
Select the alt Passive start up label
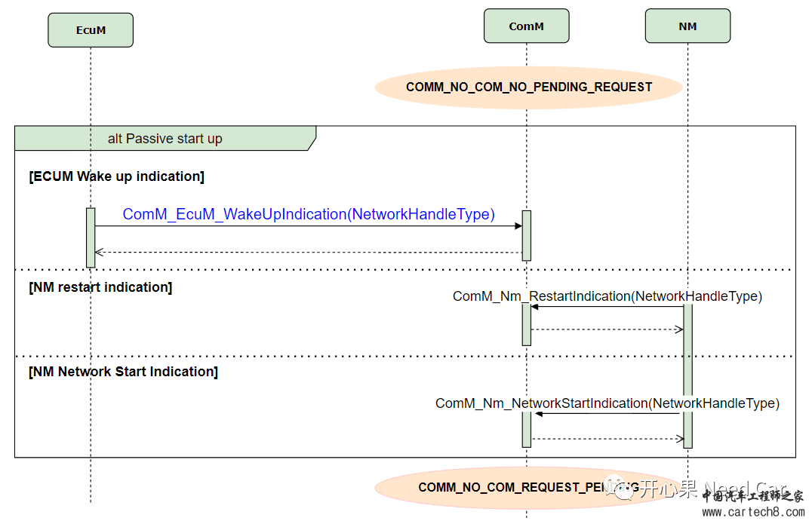(x=165, y=139)
